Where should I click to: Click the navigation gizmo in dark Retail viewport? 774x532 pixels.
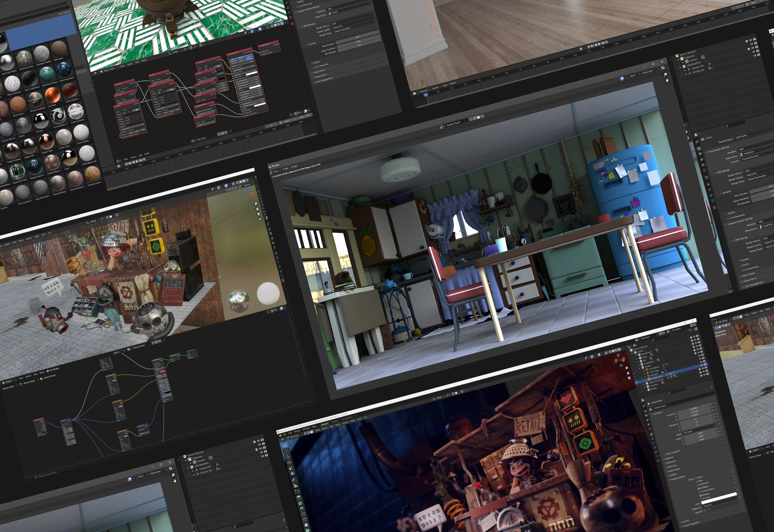(620, 360)
